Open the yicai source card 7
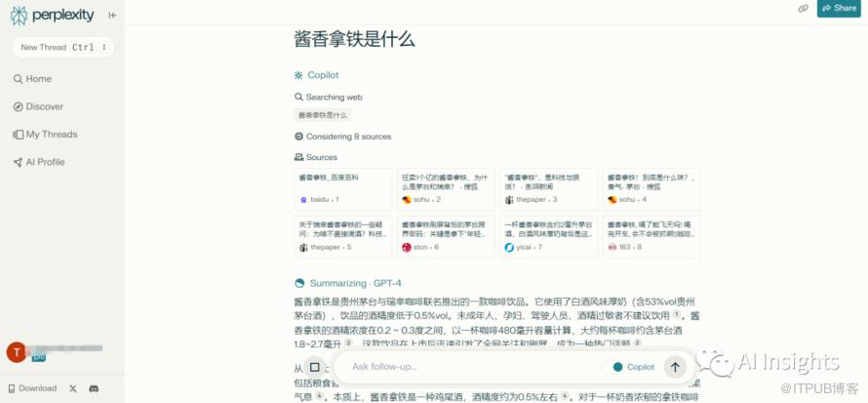The width and height of the screenshot is (868, 403). (x=548, y=237)
